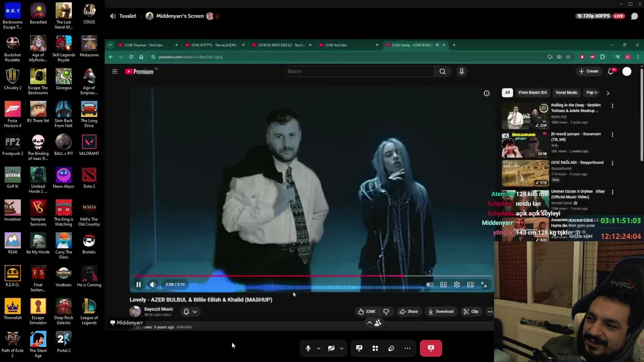
Task: Switch to the Okyanus - YouTube tab
Action: [147, 45]
